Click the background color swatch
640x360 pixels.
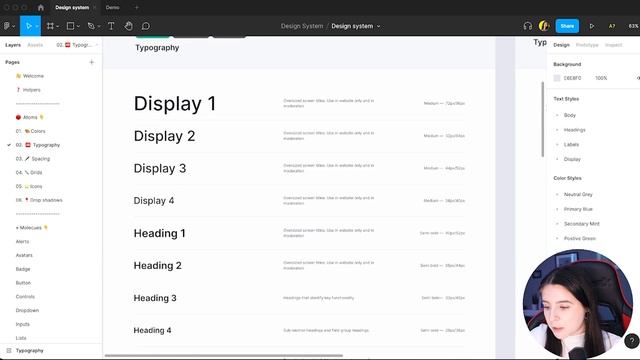pyautogui.click(x=557, y=78)
